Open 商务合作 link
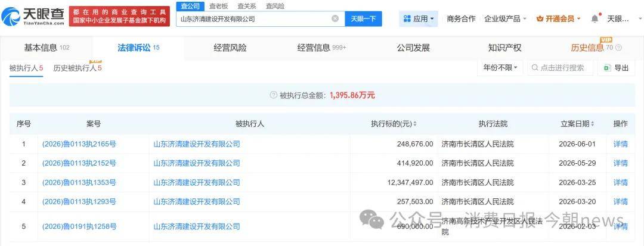 (x=461, y=19)
